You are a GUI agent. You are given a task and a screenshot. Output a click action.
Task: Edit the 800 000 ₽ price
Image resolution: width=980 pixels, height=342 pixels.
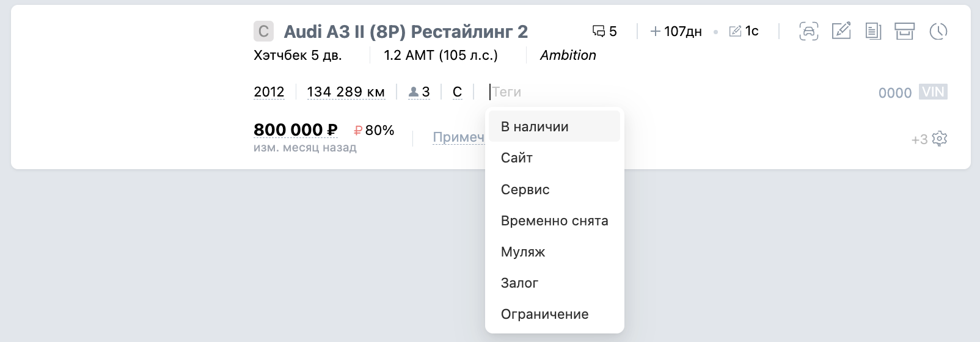296,130
